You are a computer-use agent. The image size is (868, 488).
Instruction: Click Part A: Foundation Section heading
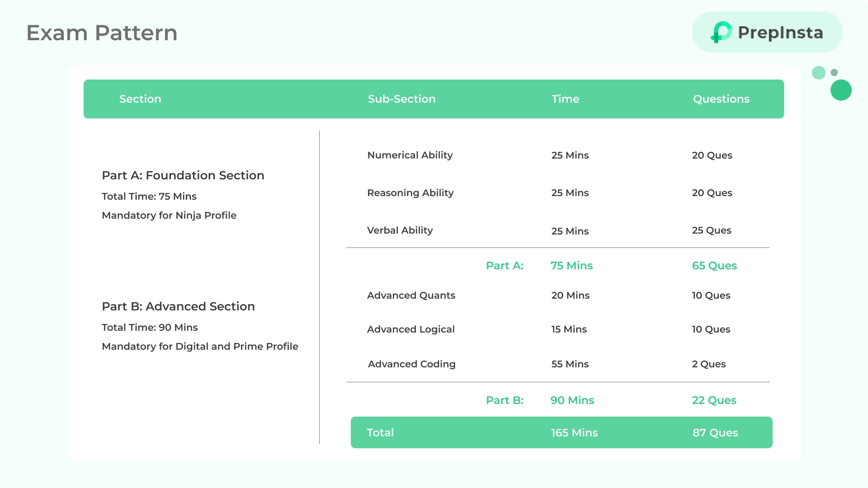click(x=183, y=175)
